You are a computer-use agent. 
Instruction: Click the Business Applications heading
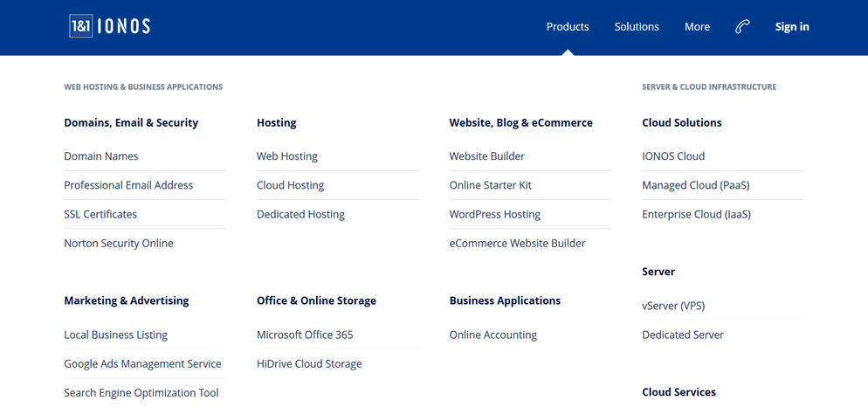(505, 300)
